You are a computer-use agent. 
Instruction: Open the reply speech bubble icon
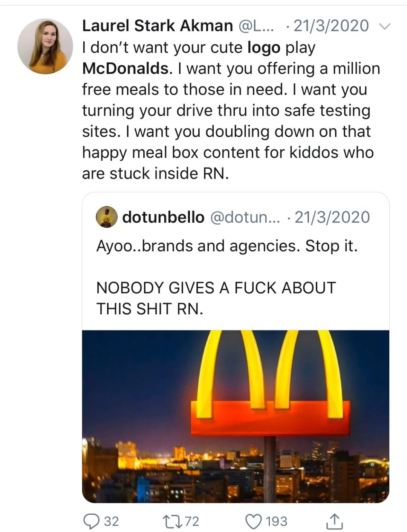[90, 521]
